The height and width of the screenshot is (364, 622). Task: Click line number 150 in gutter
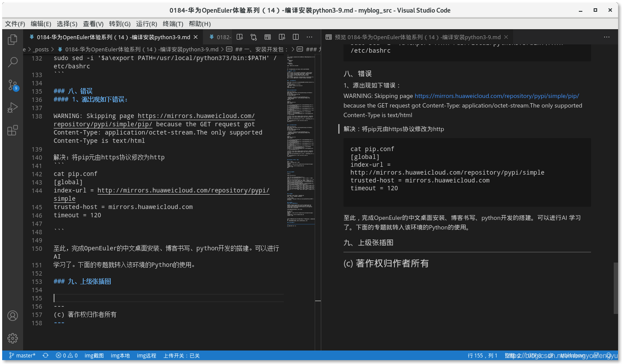point(37,249)
